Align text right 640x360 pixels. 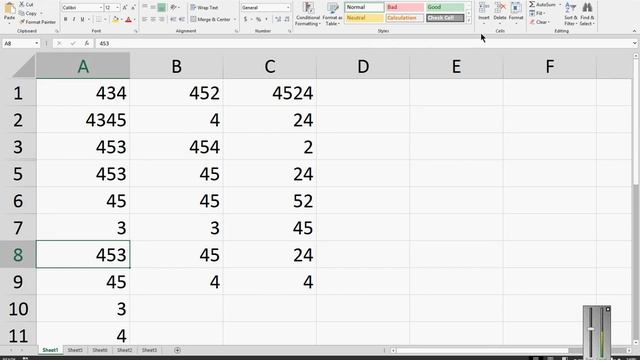(162, 19)
